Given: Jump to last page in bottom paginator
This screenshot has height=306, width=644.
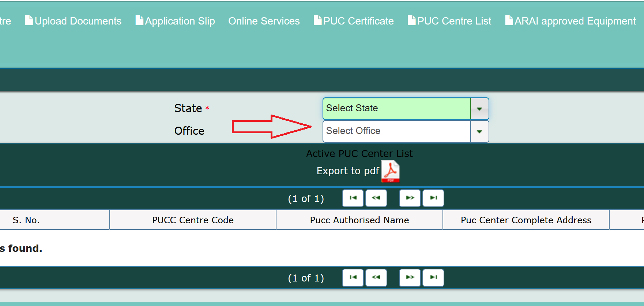Looking at the screenshot, I should (x=433, y=277).
